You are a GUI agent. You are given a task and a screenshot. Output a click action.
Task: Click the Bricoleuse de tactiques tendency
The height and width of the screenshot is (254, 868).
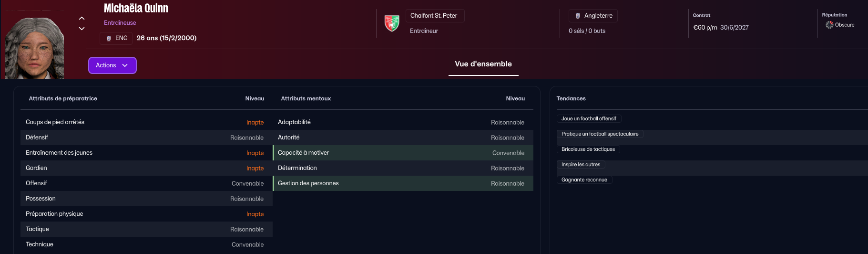pyautogui.click(x=588, y=149)
